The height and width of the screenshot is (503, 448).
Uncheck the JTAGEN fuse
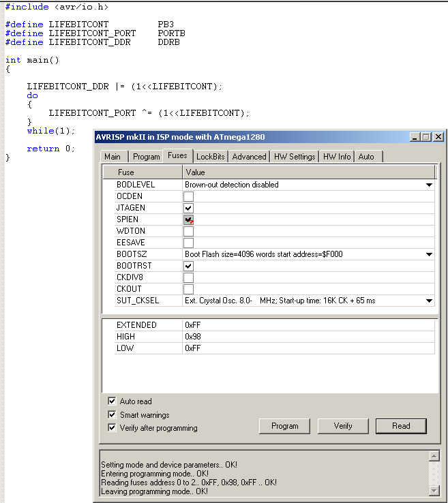[x=188, y=208]
